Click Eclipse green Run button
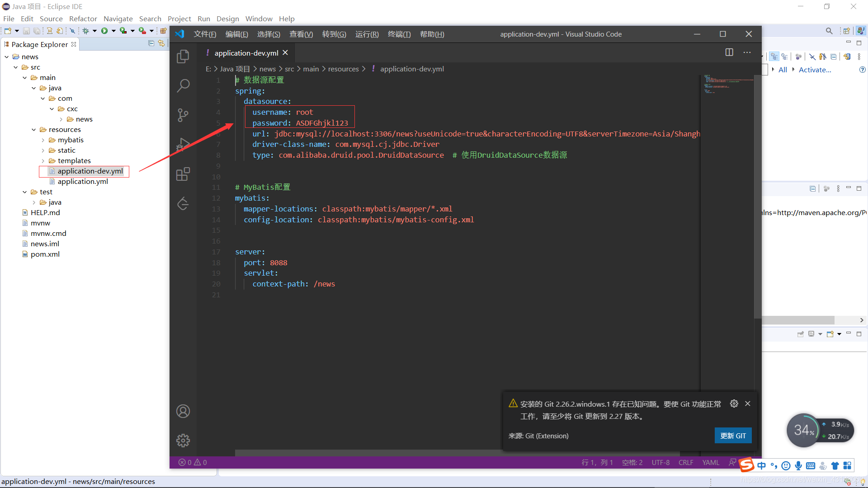Screen dimensions: 868x488 tap(104, 31)
